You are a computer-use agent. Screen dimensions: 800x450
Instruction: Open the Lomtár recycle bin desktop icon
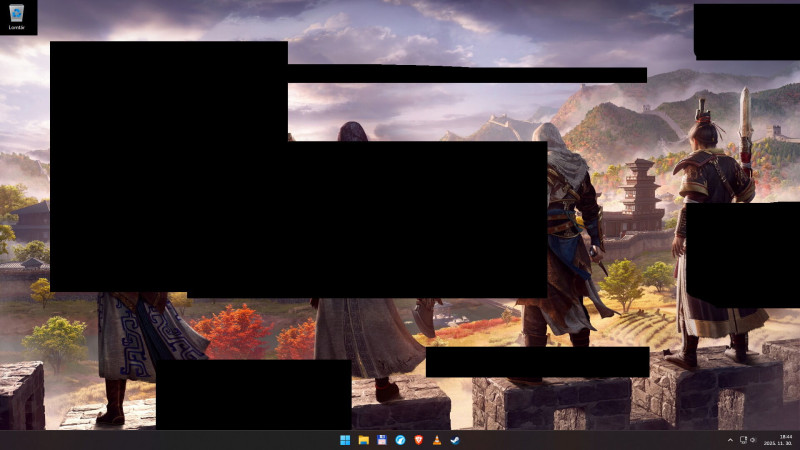16,17
